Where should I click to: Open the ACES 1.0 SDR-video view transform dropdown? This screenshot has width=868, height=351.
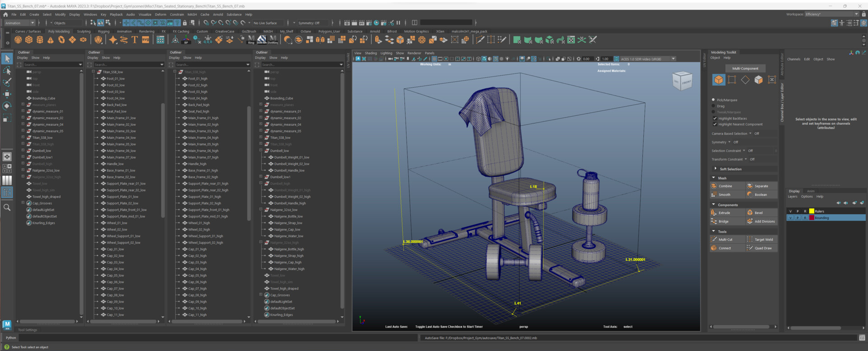point(647,59)
